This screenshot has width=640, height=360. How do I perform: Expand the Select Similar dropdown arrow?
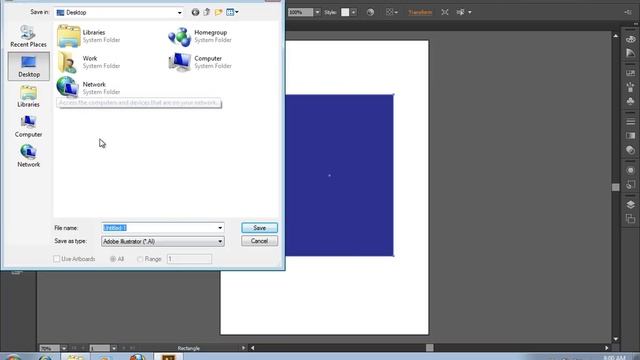(x=470, y=12)
